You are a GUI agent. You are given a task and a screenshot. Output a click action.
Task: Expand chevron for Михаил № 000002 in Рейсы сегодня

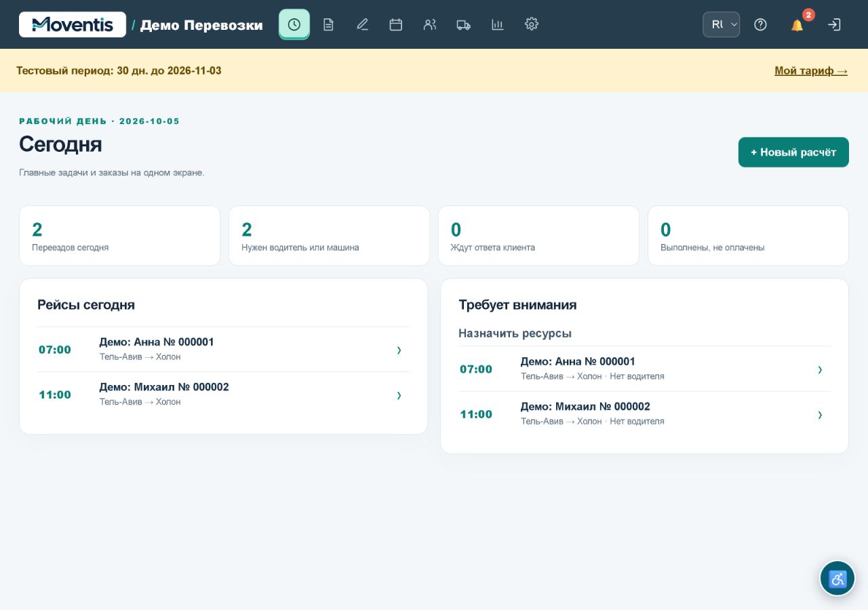[399, 395]
